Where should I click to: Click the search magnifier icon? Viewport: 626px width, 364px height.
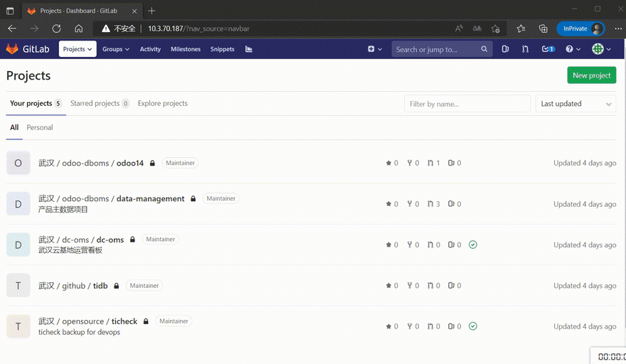coord(484,49)
